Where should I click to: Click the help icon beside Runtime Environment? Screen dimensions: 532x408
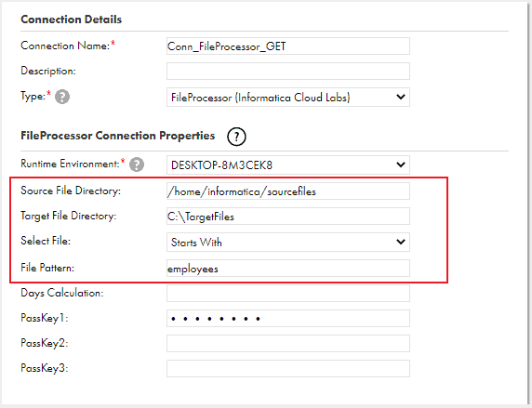point(137,165)
